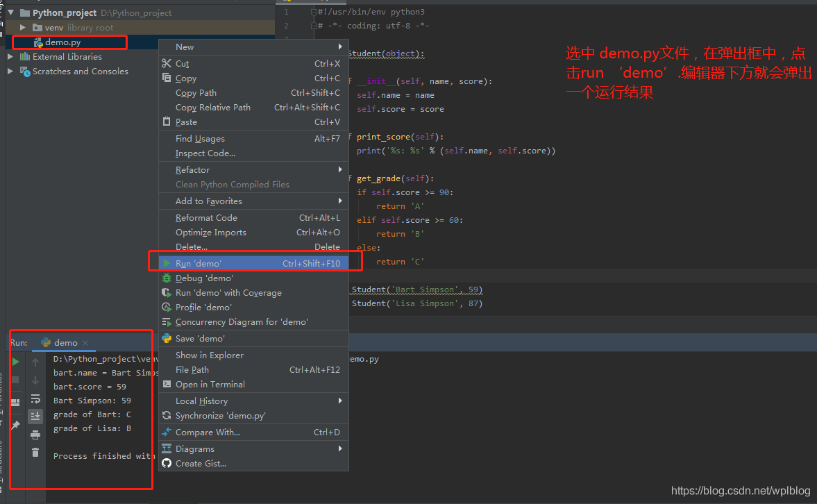
Task: Click the Profile 'demo' icon
Action: (167, 307)
